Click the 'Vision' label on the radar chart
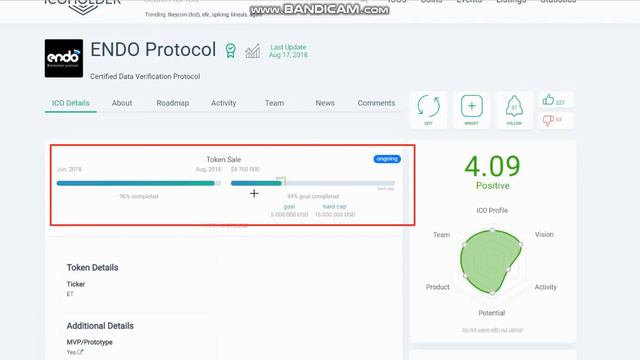Viewport: 640px width, 360px height. click(544, 234)
